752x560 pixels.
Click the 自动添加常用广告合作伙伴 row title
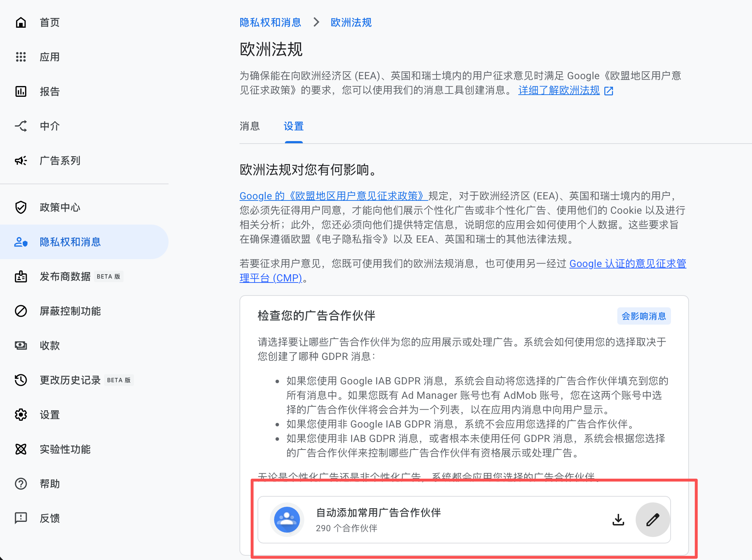click(x=379, y=512)
